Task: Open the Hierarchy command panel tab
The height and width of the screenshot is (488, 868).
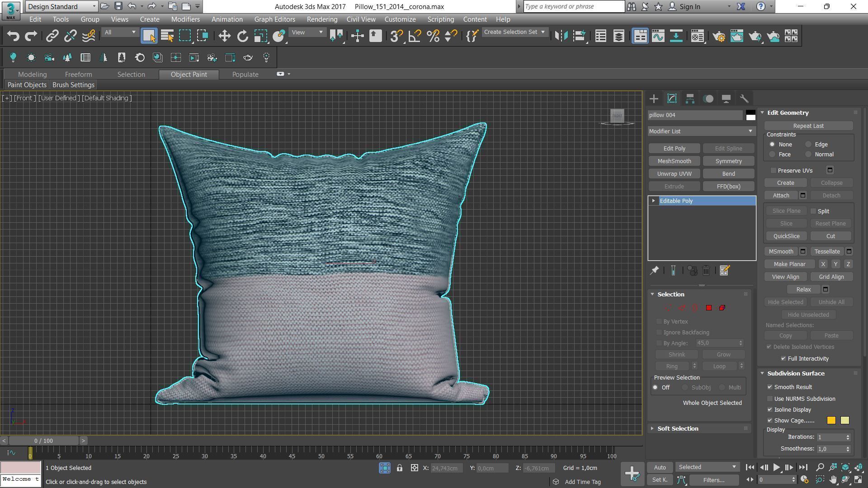Action: pos(690,99)
